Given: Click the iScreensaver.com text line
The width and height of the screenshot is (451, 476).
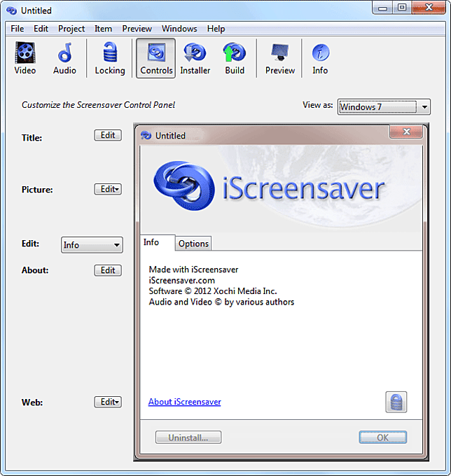Looking at the screenshot, I should click(x=181, y=280).
